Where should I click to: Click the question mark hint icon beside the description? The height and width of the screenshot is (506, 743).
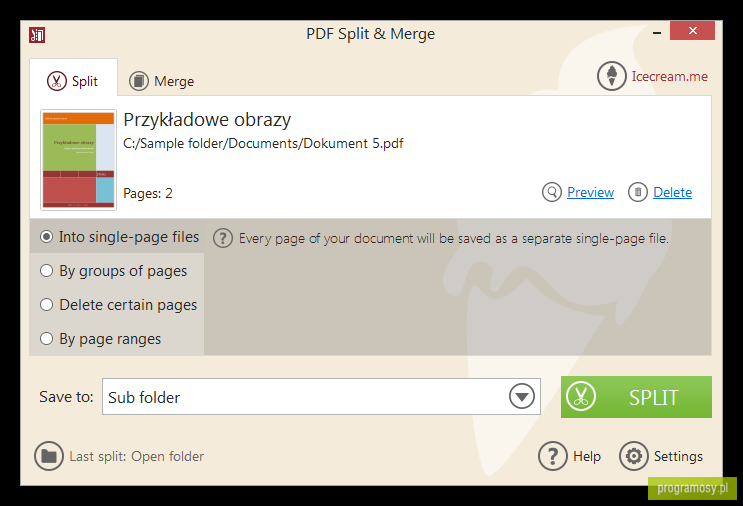click(223, 238)
